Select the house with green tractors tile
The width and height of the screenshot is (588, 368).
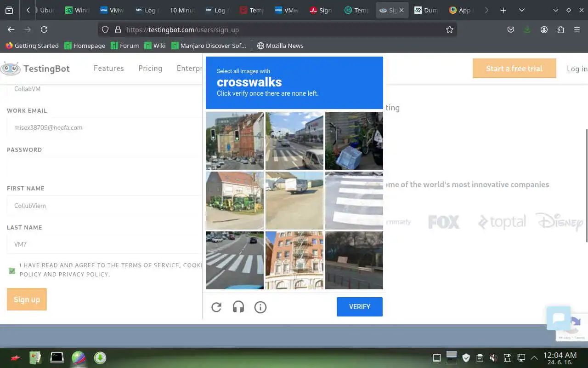(235, 201)
